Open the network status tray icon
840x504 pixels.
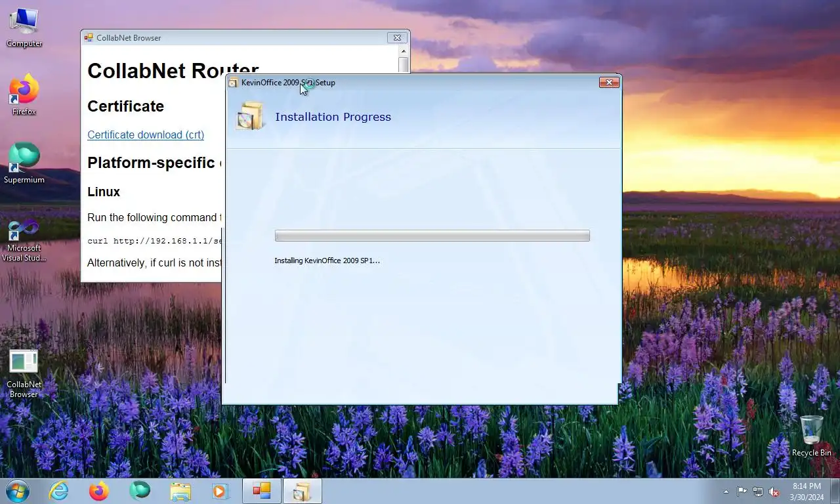click(758, 492)
